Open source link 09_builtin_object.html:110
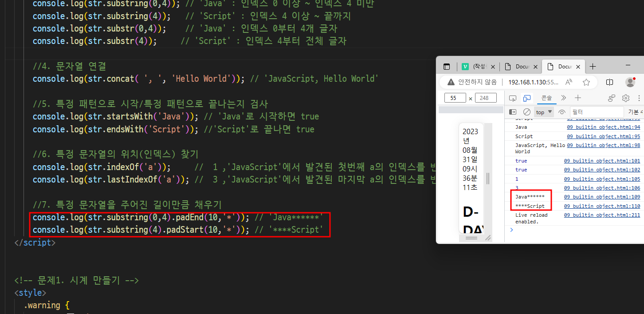The height and width of the screenshot is (314, 644). (x=602, y=206)
